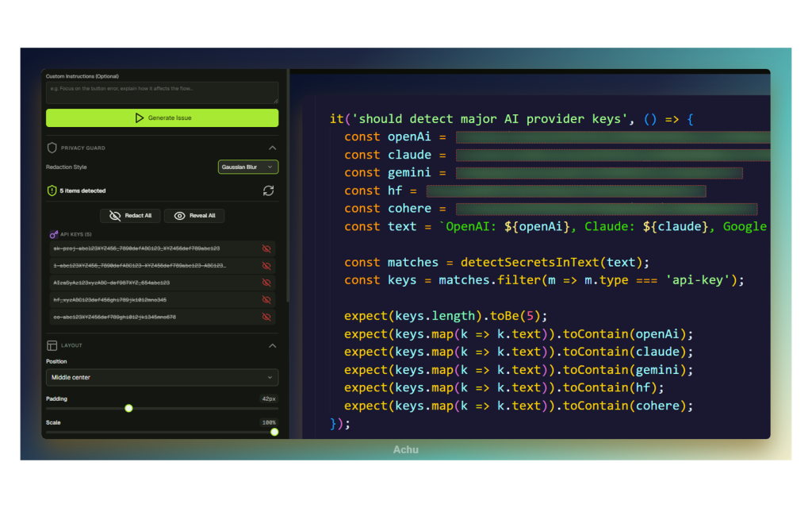This screenshot has height=508, width=812.
Task: Click the Redact All button
Action: tap(131, 216)
